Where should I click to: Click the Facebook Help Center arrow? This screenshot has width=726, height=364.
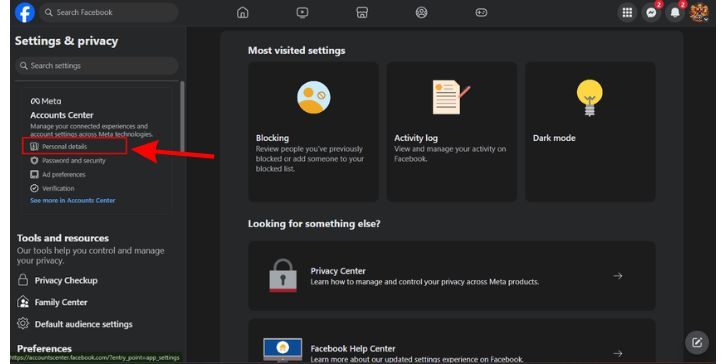tap(618, 354)
